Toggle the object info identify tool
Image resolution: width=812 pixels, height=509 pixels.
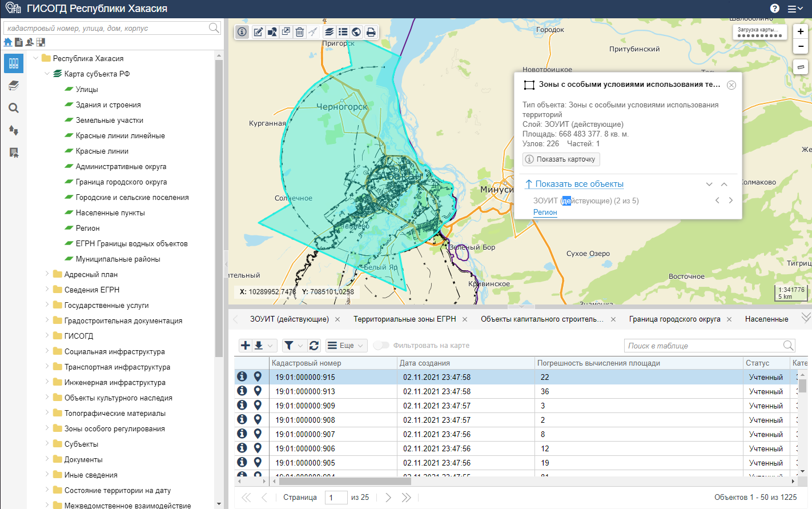242,32
